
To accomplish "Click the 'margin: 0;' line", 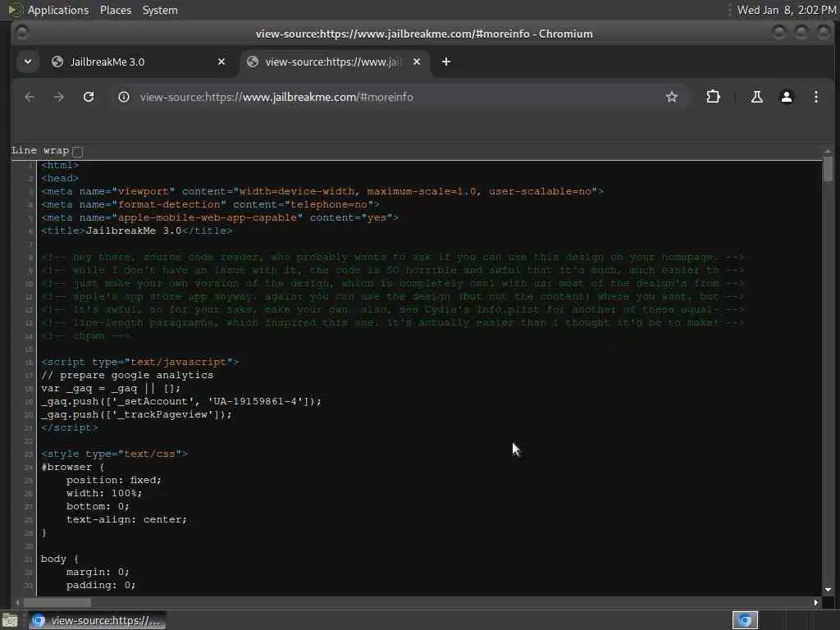I will [x=98, y=572].
